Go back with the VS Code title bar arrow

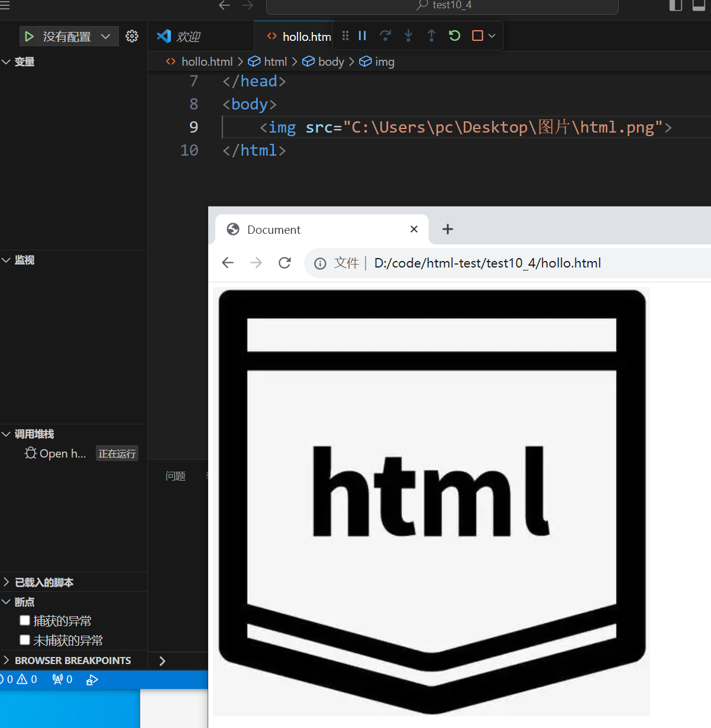[224, 5]
